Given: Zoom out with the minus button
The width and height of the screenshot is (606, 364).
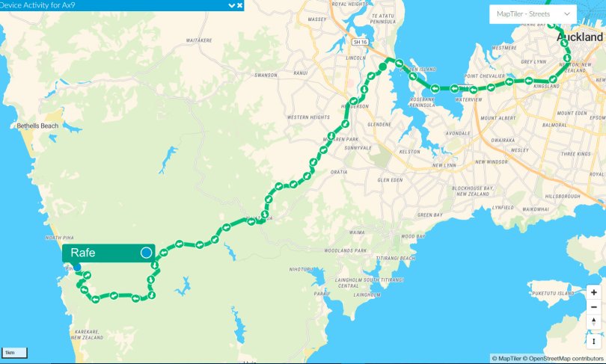Looking at the screenshot, I should 593,307.
